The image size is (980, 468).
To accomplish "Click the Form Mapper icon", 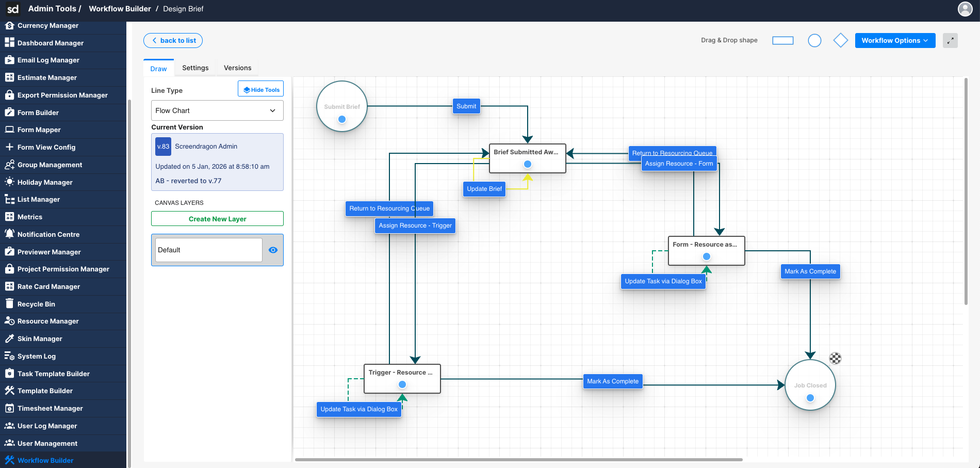I will [x=9, y=130].
